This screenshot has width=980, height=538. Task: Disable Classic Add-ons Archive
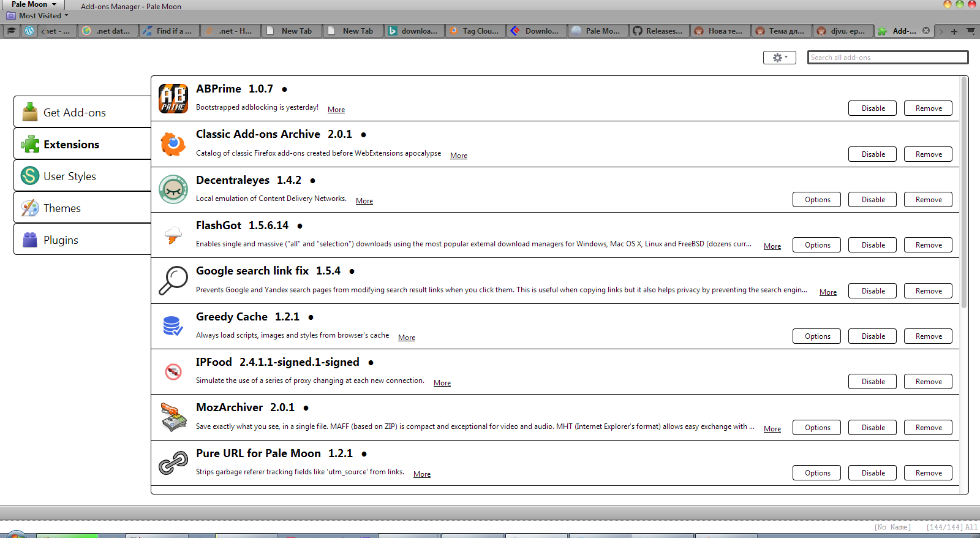(x=873, y=154)
